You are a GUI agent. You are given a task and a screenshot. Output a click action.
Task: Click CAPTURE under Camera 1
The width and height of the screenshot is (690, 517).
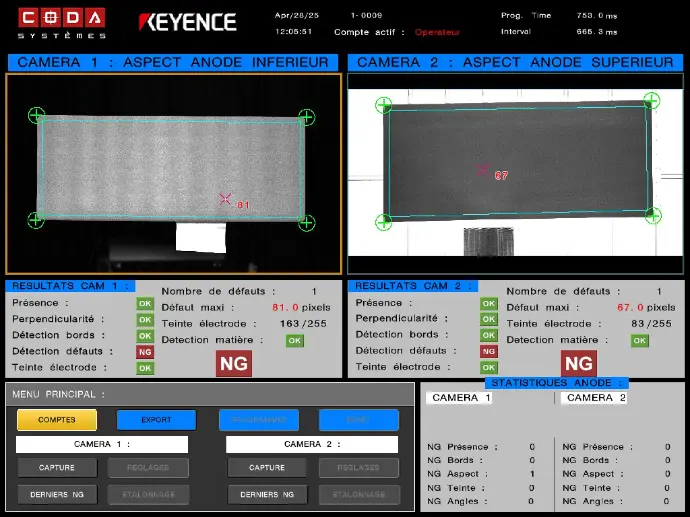(x=57, y=468)
